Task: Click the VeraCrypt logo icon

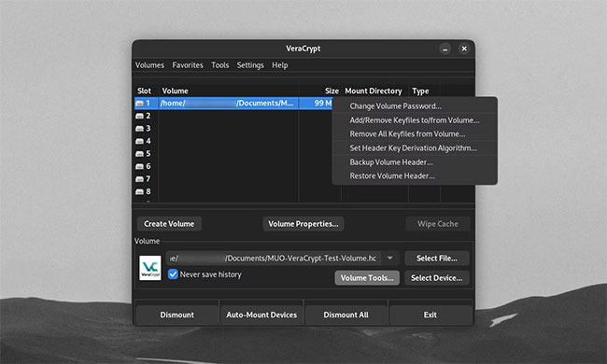Action: [x=150, y=268]
